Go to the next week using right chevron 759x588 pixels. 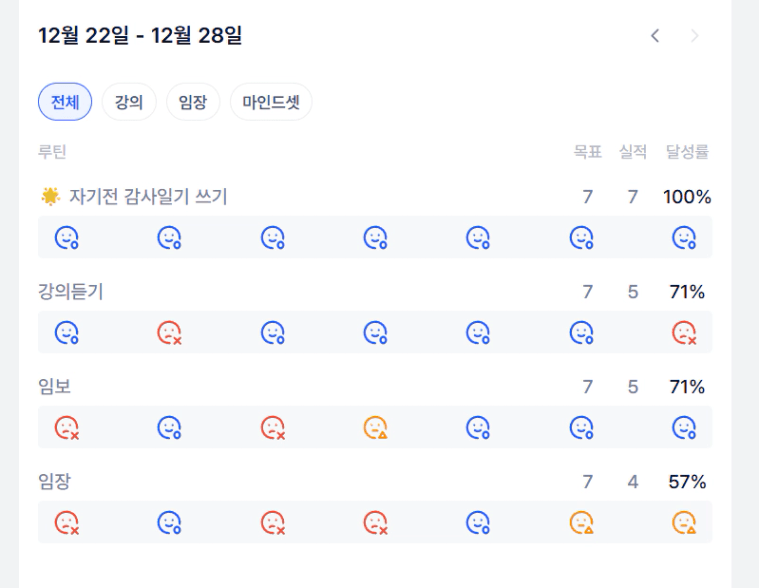point(695,36)
